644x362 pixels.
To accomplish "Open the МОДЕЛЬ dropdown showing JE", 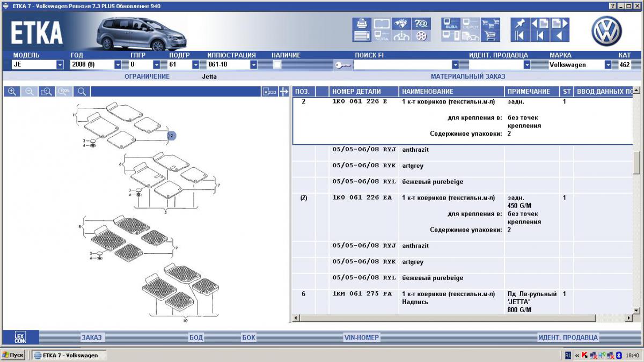I will click(x=60, y=65).
